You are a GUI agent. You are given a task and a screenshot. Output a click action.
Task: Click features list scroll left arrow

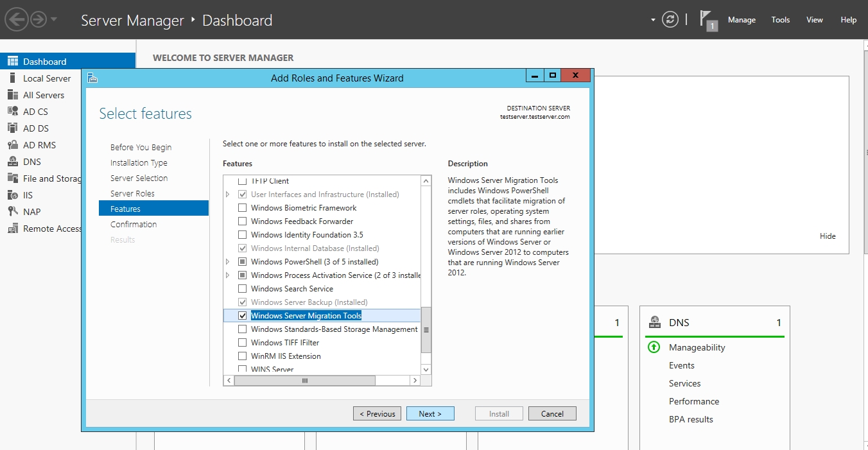[229, 381]
